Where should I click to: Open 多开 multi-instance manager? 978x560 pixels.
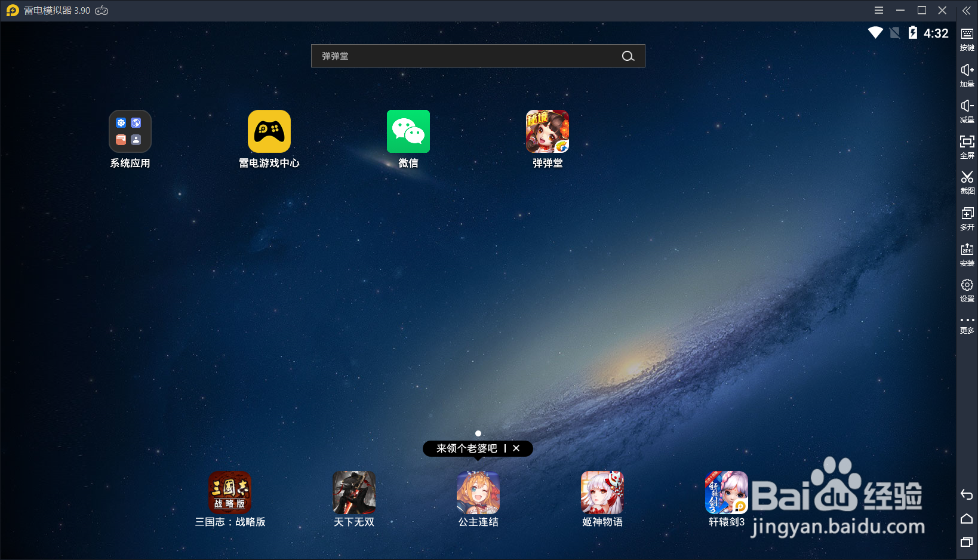coord(967,219)
